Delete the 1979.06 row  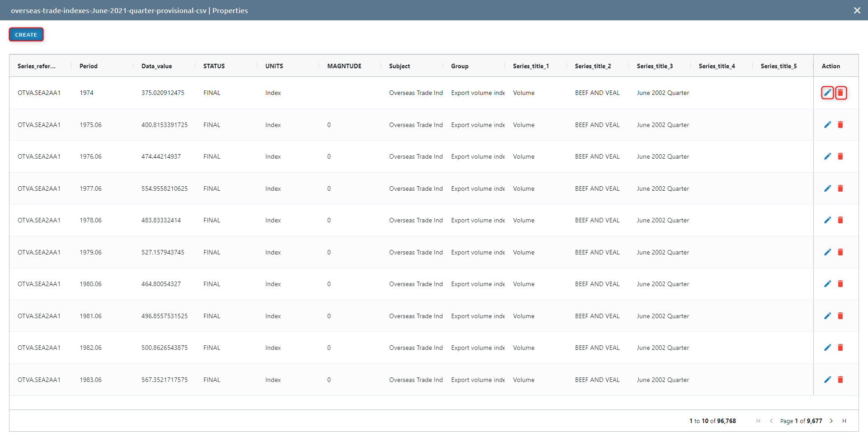840,252
